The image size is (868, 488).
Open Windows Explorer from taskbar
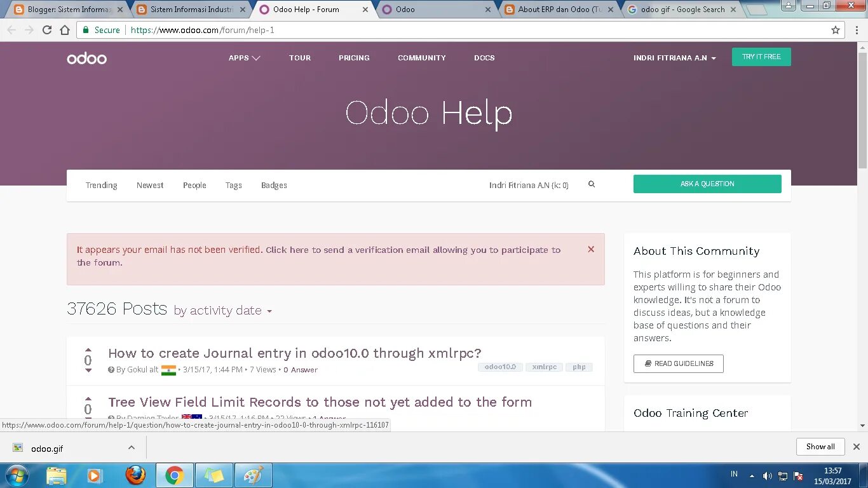pyautogui.click(x=57, y=475)
